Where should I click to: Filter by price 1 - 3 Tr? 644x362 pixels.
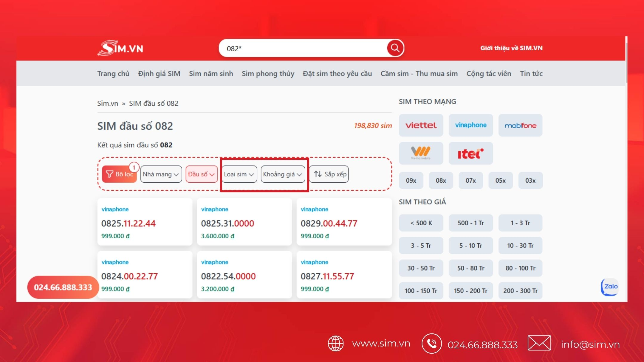point(520,223)
